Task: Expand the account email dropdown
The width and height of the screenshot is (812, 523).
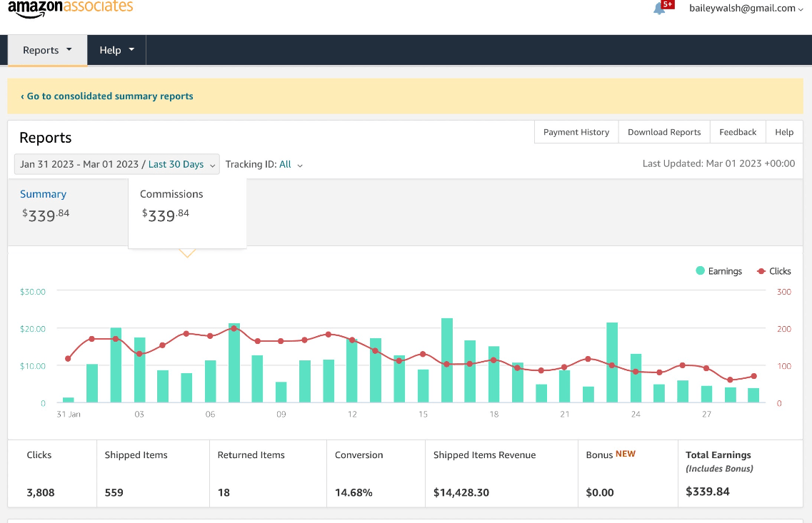Action: pyautogui.click(x=746, y=9)
